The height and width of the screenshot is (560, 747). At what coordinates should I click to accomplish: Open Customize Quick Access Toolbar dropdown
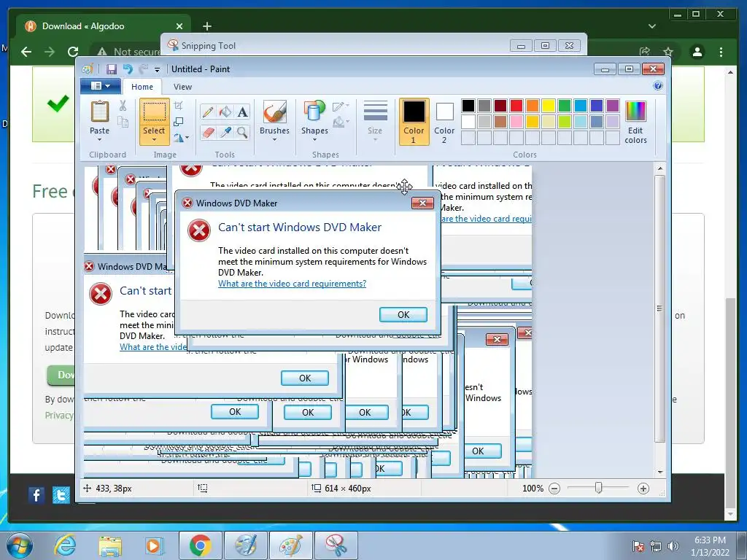click(x=158, y=70)
